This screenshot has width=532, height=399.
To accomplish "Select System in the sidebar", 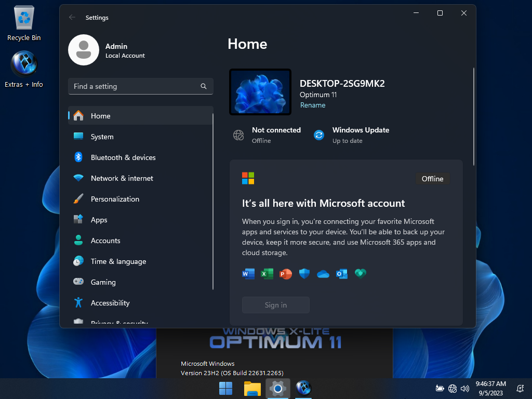I will [102, 137].
